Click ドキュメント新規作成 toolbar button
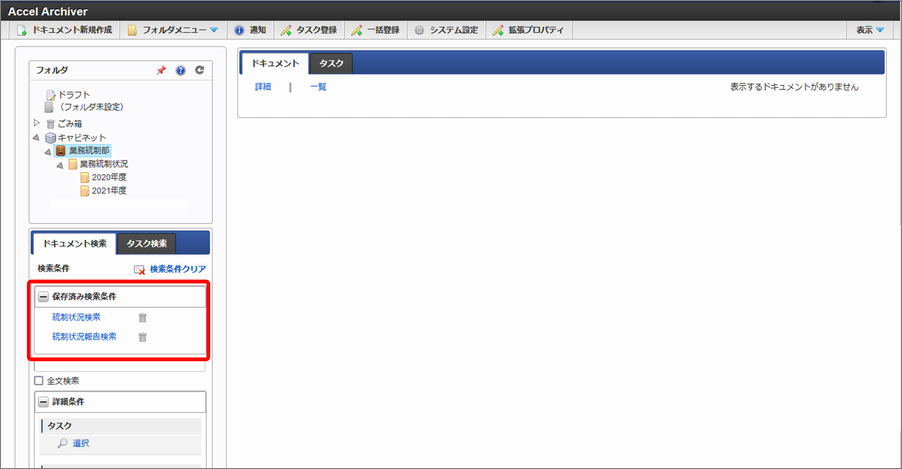This screenshot has height=469, width=902. (65, 30)
